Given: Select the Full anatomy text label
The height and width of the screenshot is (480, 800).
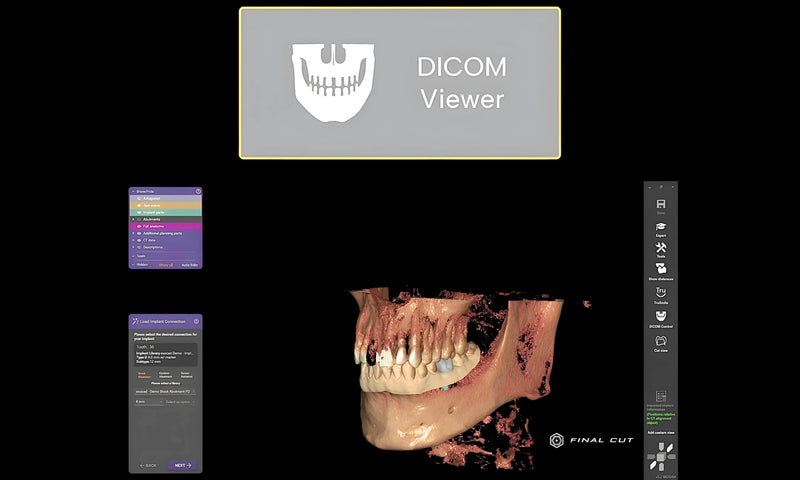Looking at the screenshot, I should pyautogui.click(x=154, y=226).
